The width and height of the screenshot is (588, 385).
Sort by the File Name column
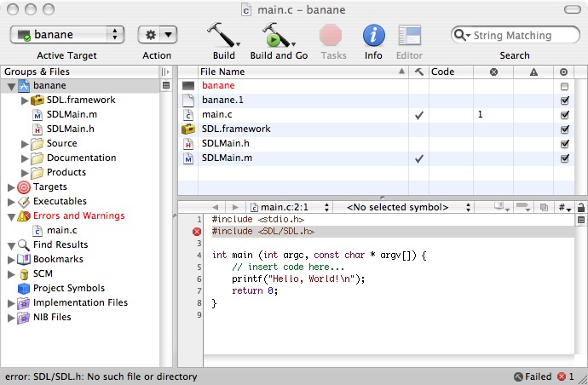click(x=303, y=72)
